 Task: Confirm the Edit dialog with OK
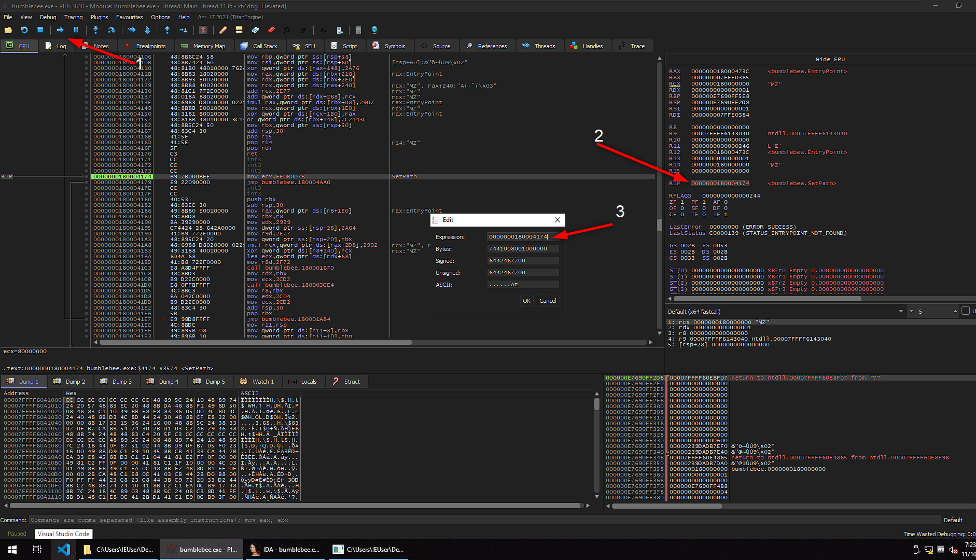click(x=526, y=301)
